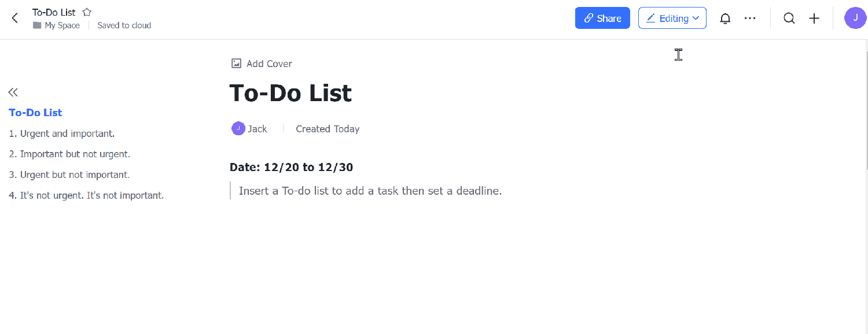Open notifications bell icon
The image size is (868, 334).
click(x=725, y=18)
